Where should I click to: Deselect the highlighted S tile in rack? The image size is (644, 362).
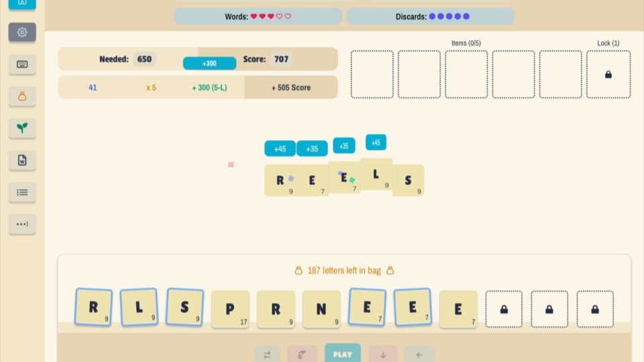[184, 307]
